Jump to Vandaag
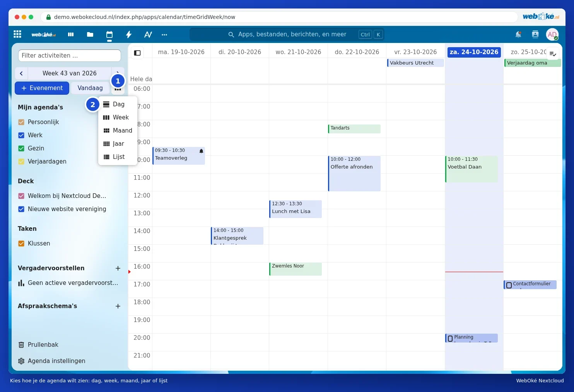574x392 pixels. (90, 88)
